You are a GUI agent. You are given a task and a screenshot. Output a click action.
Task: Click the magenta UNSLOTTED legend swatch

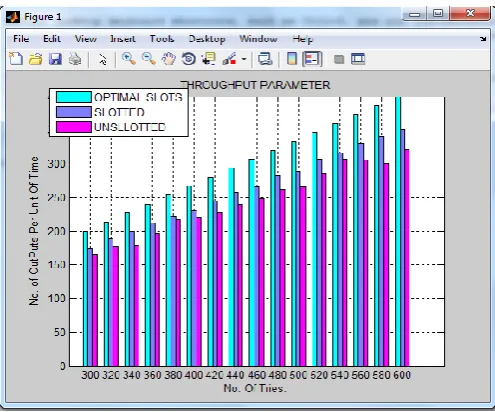coord(74,127)
